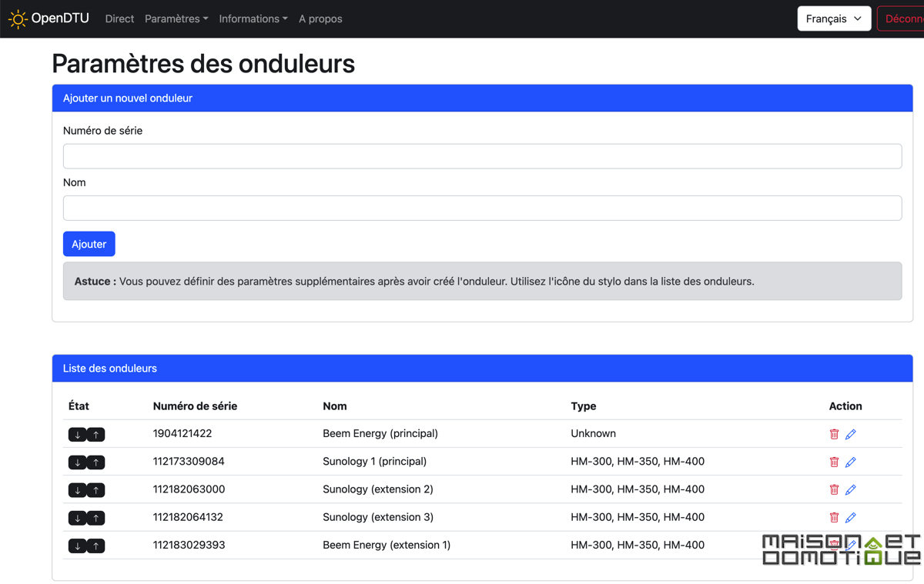This screenshot has height=584, width=924.
Task: Edit the Sunology 1 (principal) inverter
Action: click(x=851, y=462)
